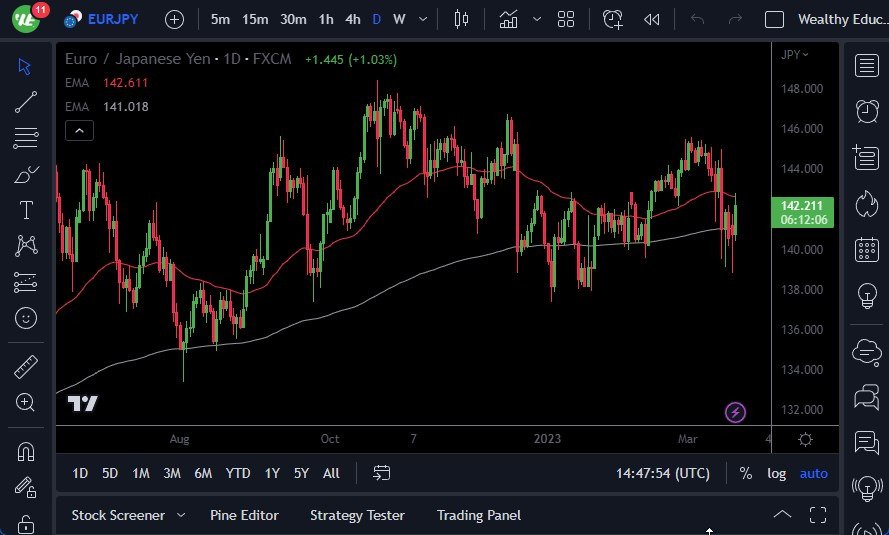Click the zoom in magnifier tool

coord(26,402)
